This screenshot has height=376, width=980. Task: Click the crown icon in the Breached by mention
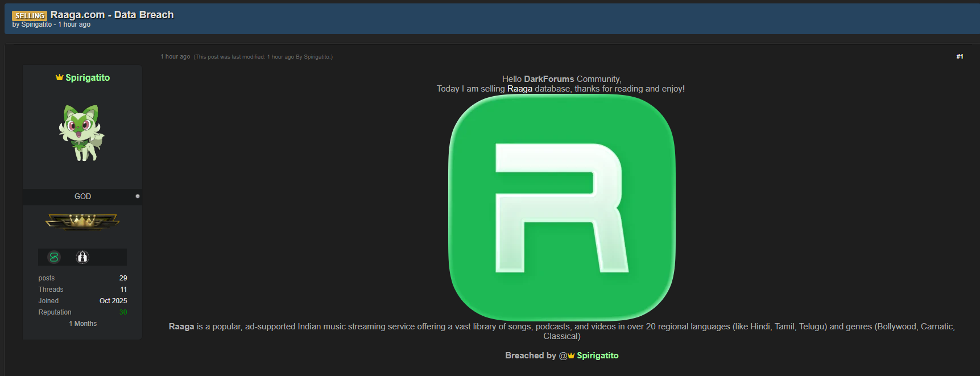point(571,356)
